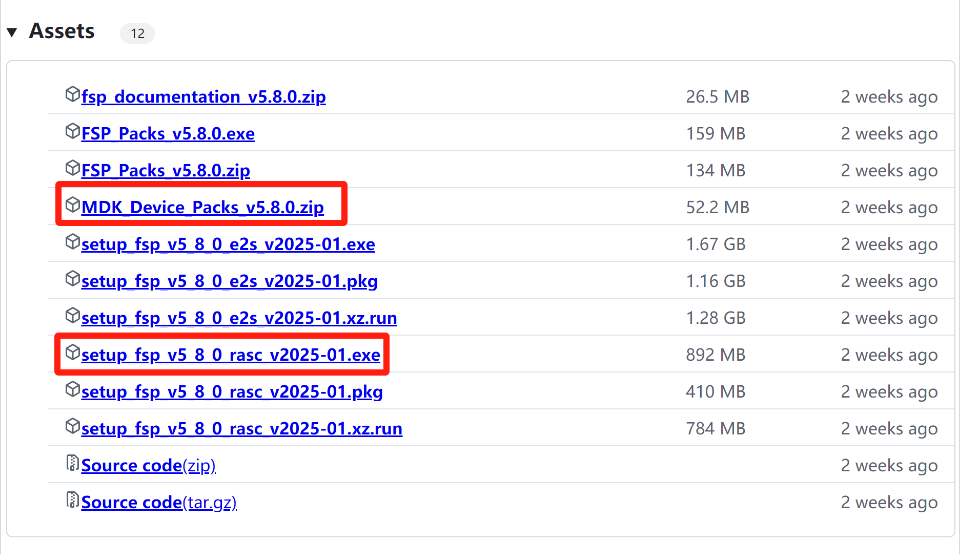Open the fsp_documentation_v5.8.0.zip link
The image size is (960, 554).
[203, 97]
